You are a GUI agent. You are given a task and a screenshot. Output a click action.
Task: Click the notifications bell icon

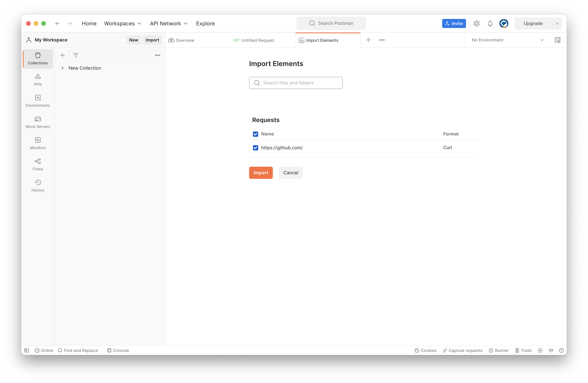click(490, 23)
